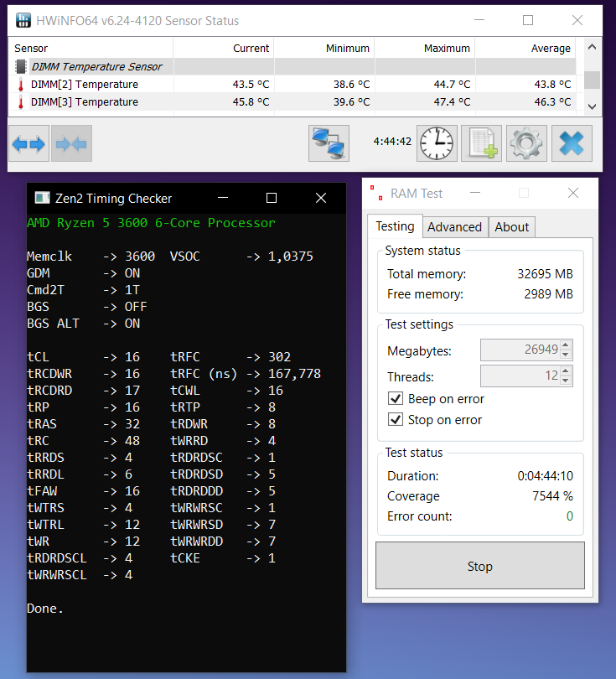Minimize the Zen2 Timing Checker window
Viewport: 616px width, 679px height.
(223, 198)
